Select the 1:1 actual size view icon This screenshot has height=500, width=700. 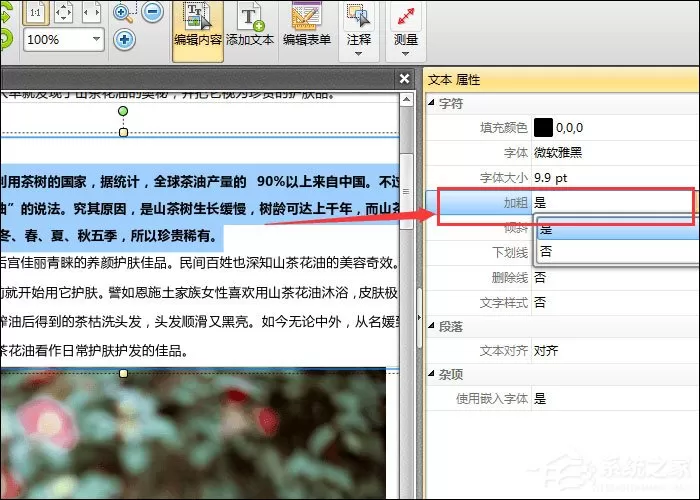[x=35, y=12]
